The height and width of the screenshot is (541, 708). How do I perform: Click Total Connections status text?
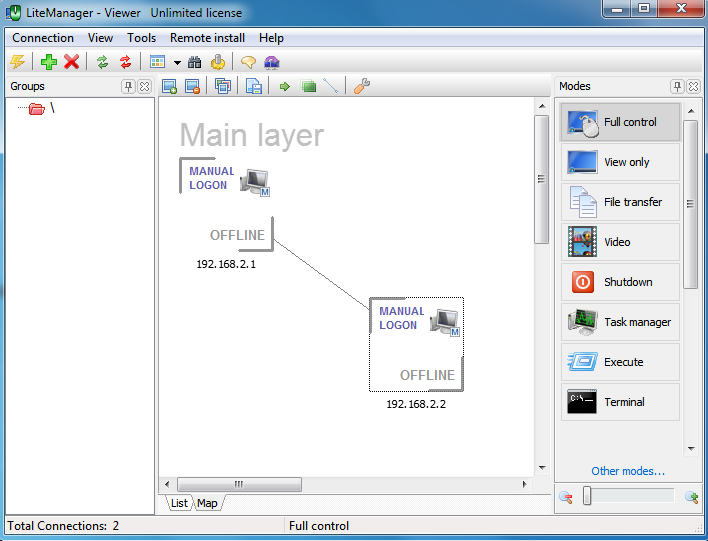(63, 526)
